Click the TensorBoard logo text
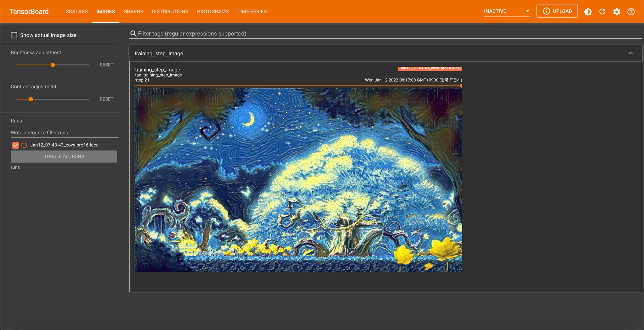This screenshot has height=330, width=644. coord(29,12)
